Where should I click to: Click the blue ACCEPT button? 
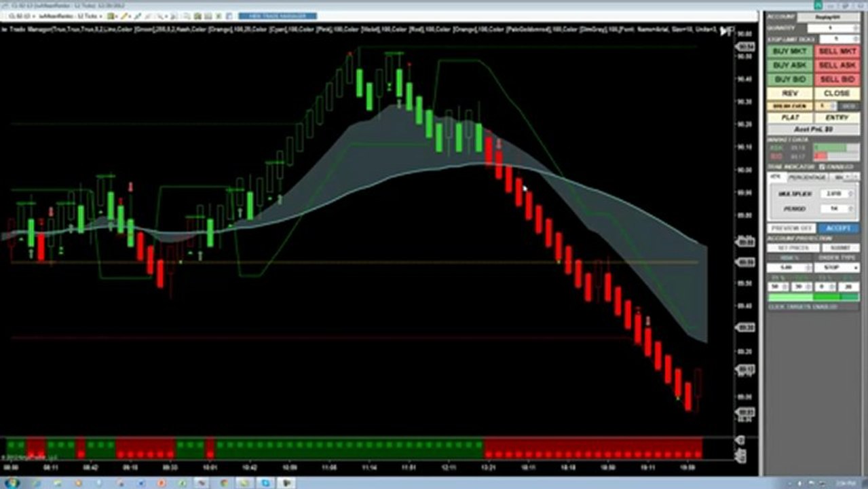(x=838, y=228)
